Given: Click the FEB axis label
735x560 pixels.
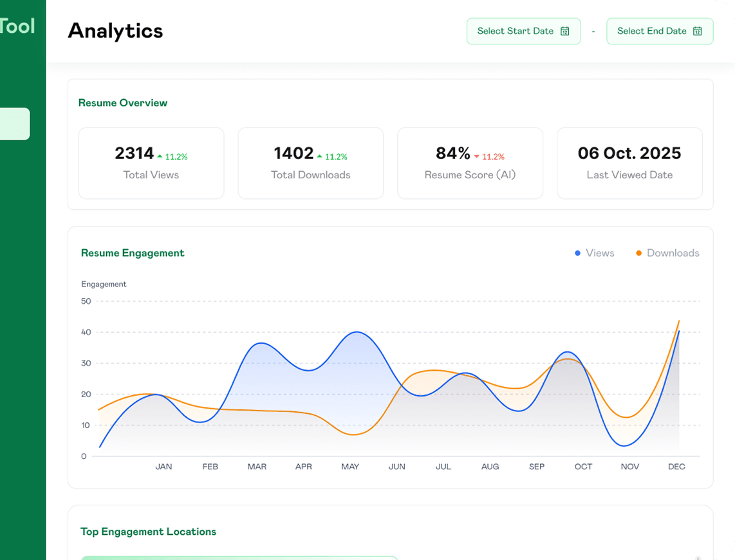Looking at the screenshot, I should pos(210,467).
